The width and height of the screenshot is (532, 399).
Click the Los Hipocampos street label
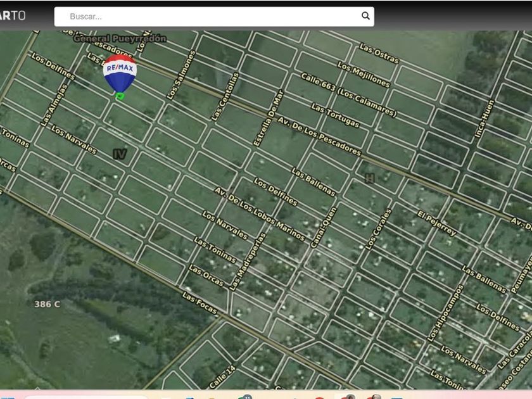coord(445,313)
